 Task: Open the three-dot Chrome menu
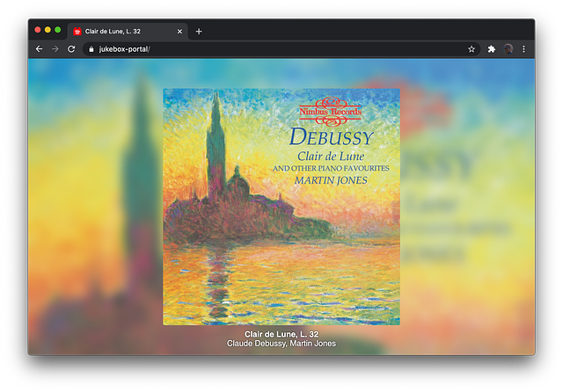point(524,49)
